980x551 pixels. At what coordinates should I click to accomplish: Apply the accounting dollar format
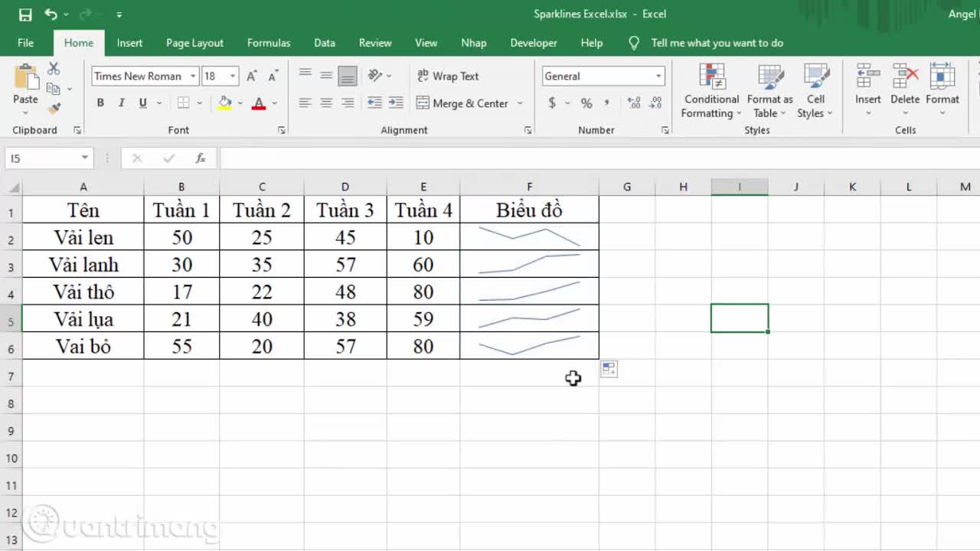(x=552, y=103)
